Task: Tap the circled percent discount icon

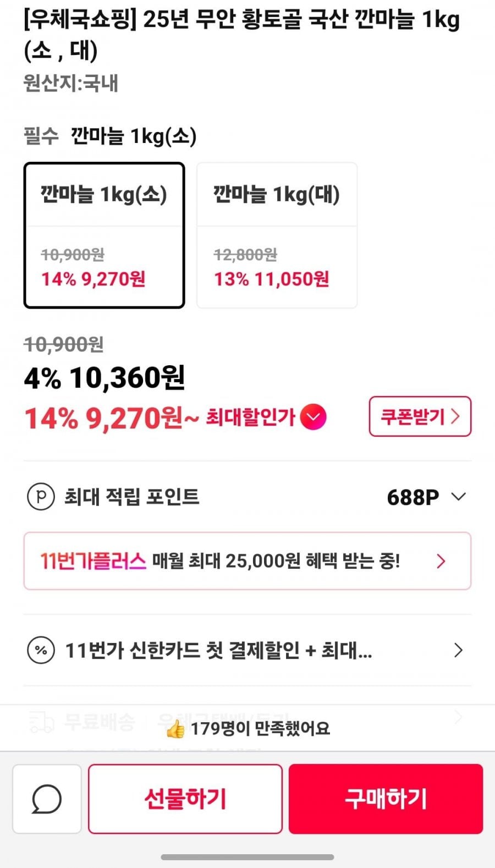Action: (41, 650)
